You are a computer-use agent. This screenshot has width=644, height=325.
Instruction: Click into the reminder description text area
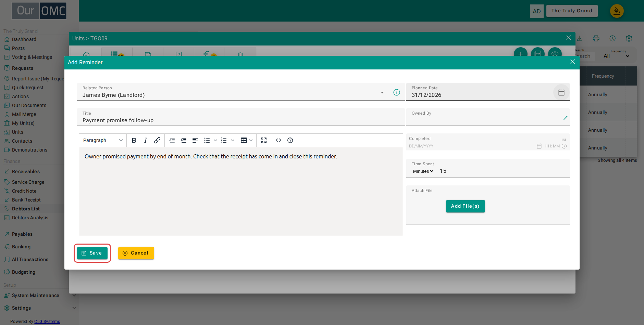click(241, 192)
